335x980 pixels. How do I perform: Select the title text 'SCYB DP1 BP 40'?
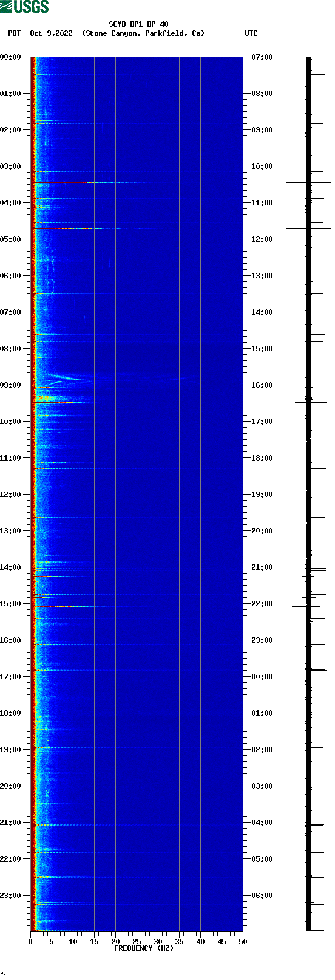click(x=138, y=24)
